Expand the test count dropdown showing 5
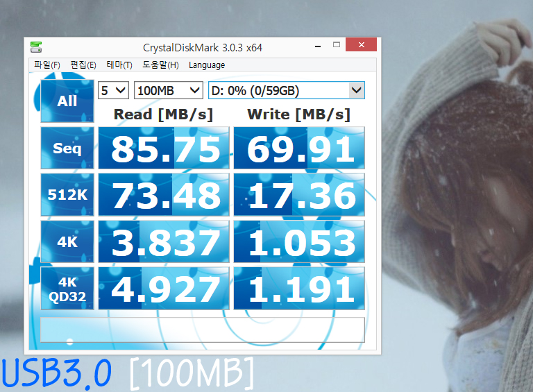533x392 pixels. click(114, 90)
